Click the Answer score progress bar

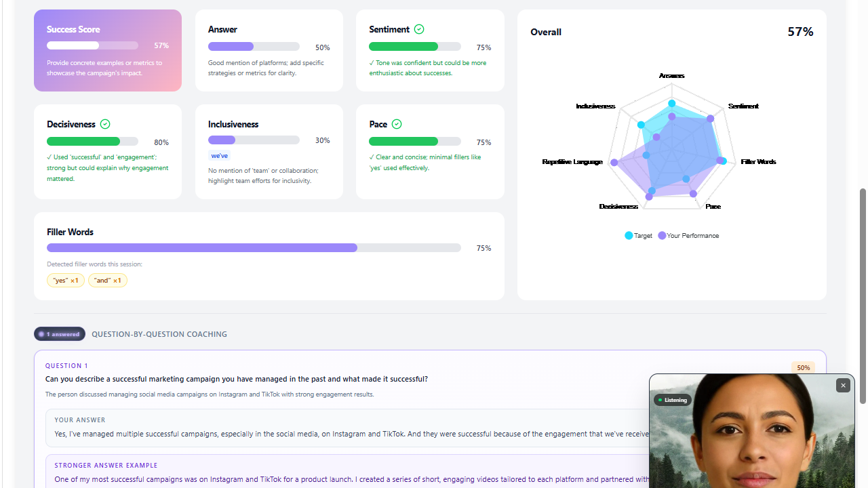[254, 47]
